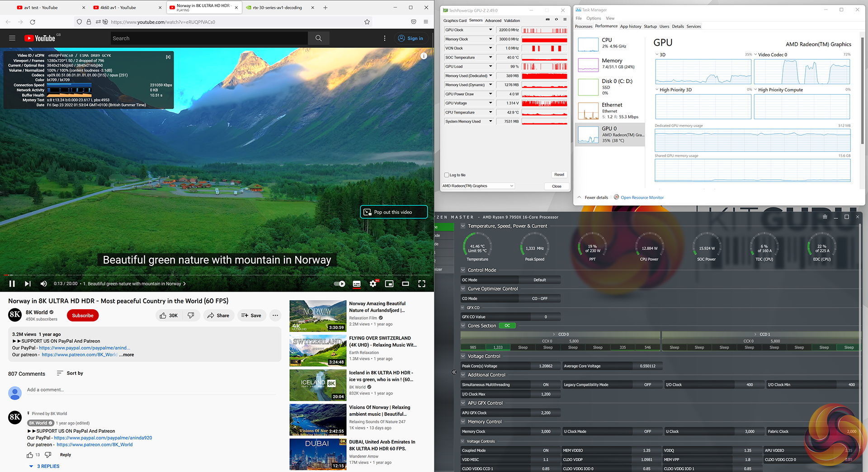Open Resource Monitor link
Screen dimensions: 868x472
tap(642, 198)
